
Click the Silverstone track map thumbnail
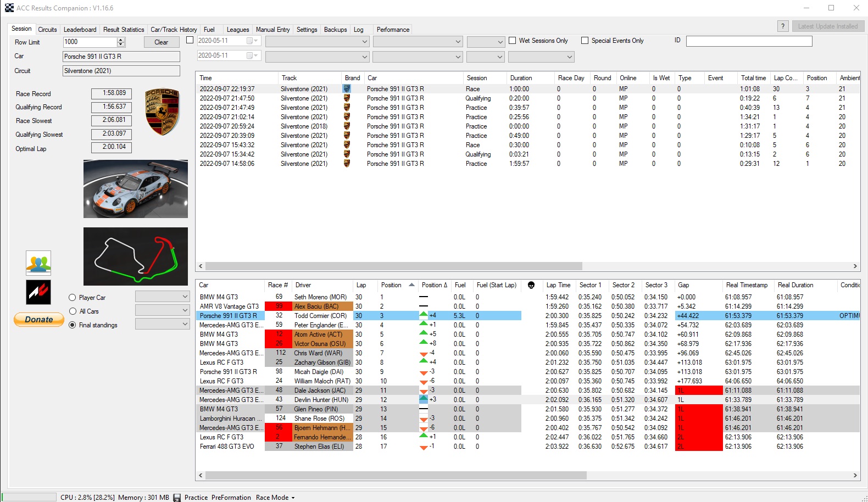point(136,256)
